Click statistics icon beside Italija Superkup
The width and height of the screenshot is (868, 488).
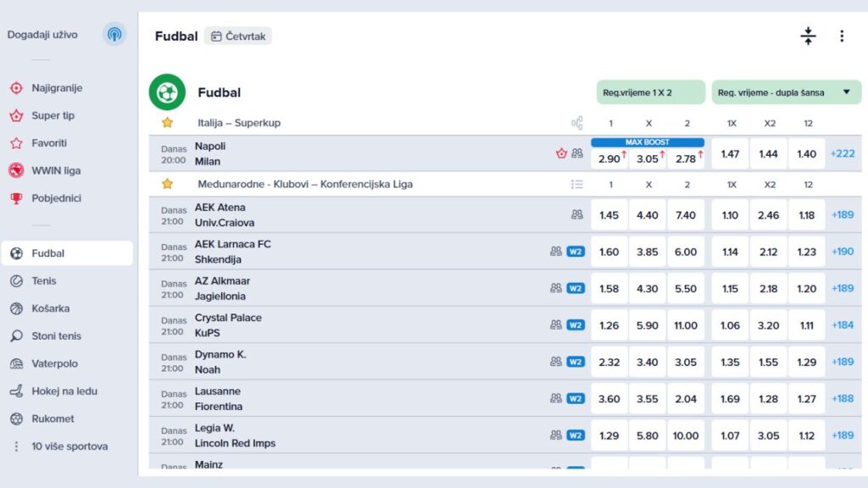tap(577, 123)
